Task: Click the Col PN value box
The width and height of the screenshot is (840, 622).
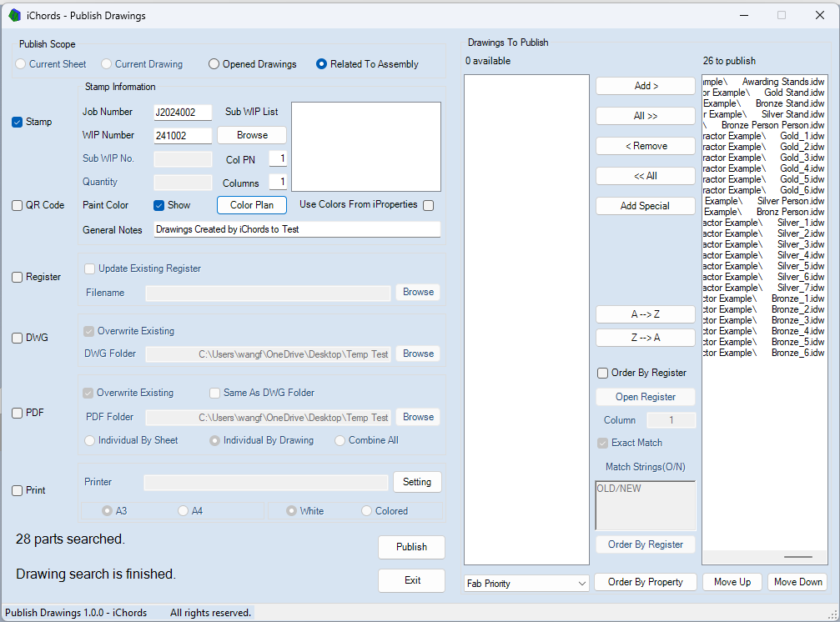Action: click(x=278, y=159)
